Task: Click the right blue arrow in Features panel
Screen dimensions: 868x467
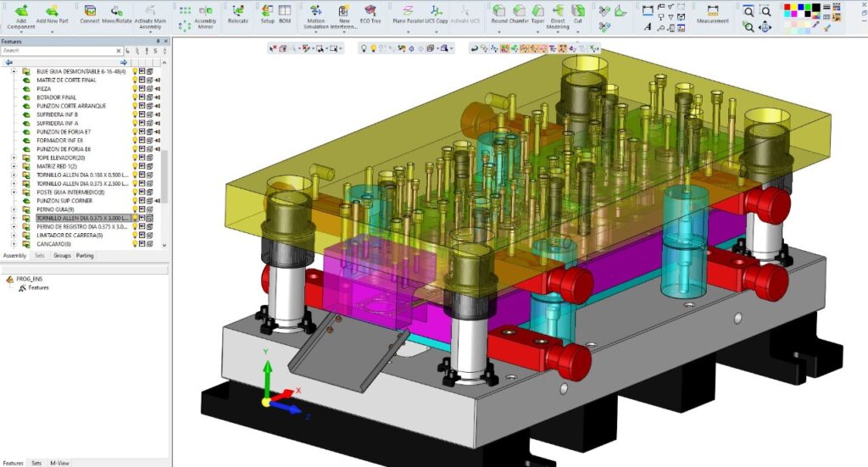Action: click(124, 63)
